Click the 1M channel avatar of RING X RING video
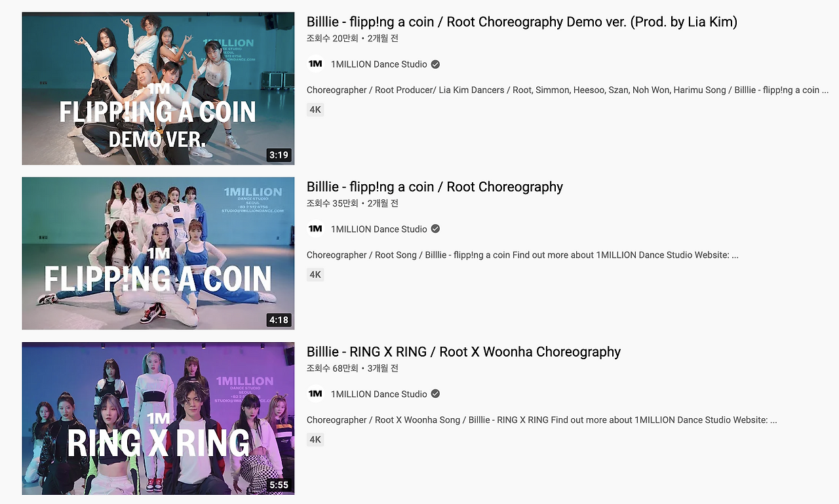The height and width of the screenshot is (504, 839). tap(315, 394)
